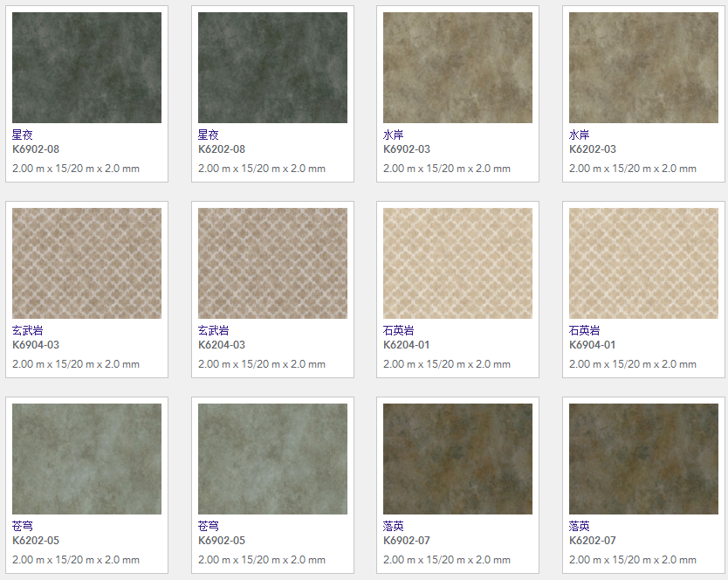View the 石英岩 K6204-01 pattern image
Screen dimensions: 728x580
[457, 263]
